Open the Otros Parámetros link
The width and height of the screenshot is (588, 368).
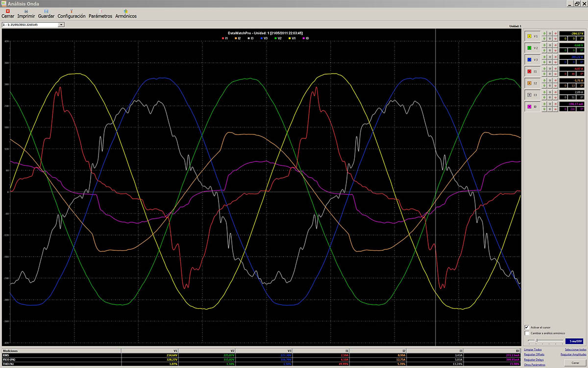[535, 365]
